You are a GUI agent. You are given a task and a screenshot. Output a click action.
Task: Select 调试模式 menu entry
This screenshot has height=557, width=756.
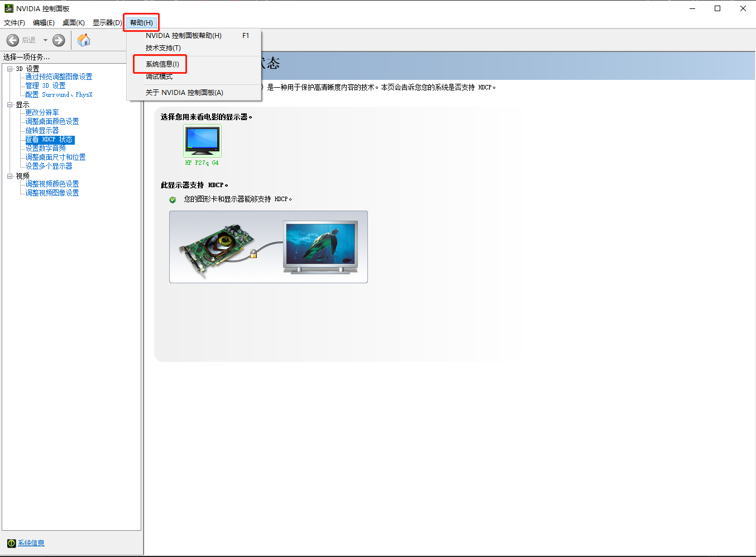pyautogui.click(x=194, y=77)
